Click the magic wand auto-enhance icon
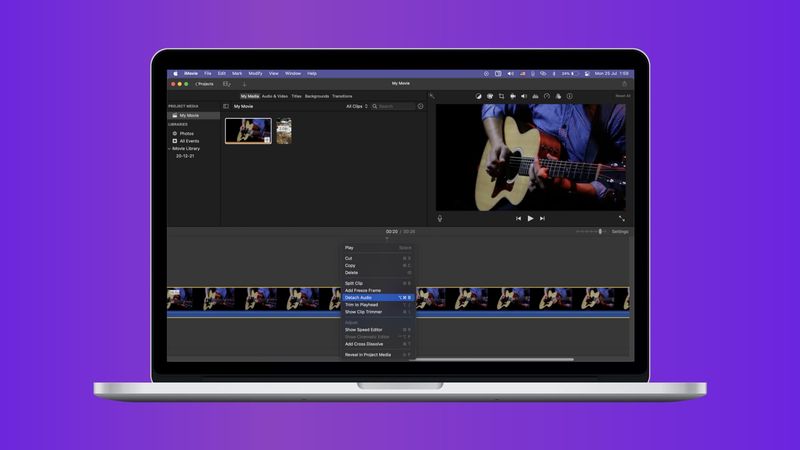 [x=432, y=96]
